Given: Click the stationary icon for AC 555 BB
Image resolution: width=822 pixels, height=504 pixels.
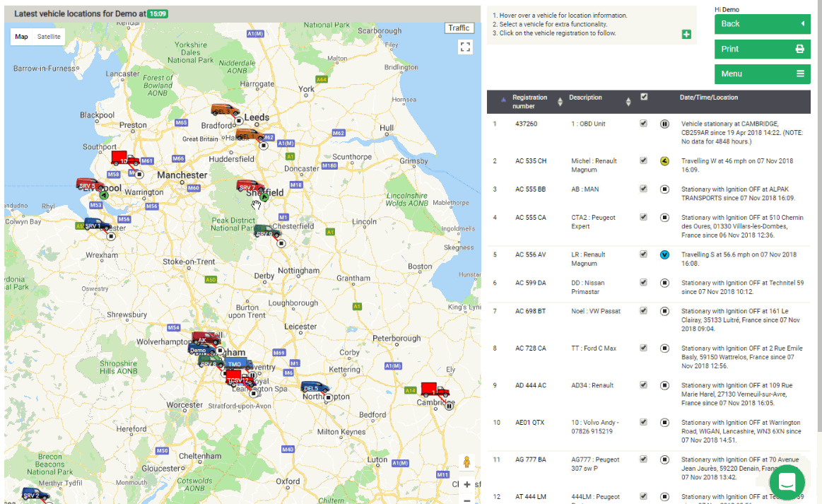Looking at the screenshot, I should point(664,189).
